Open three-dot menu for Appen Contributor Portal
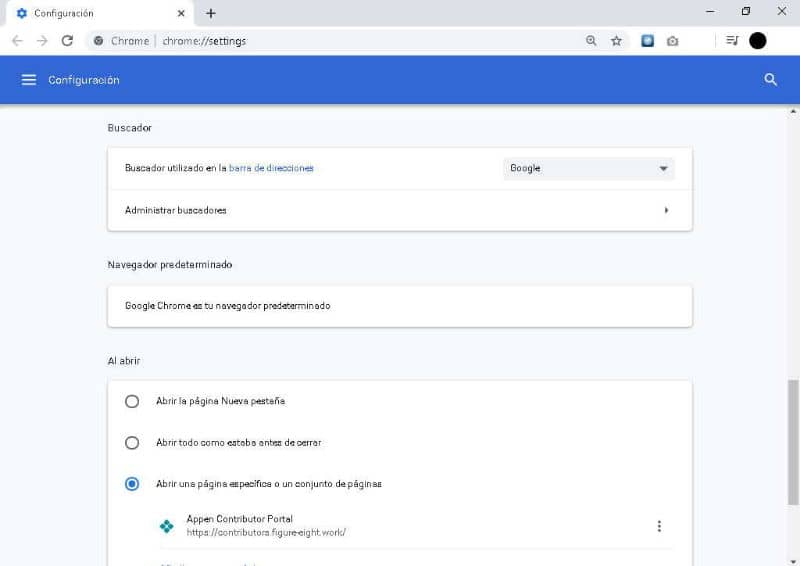This screenshot has width=800, height=566. tap(659, 527)
